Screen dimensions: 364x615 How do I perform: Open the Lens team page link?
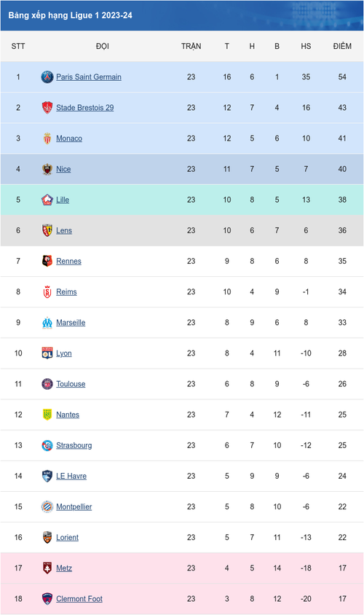tap(64, 230)
